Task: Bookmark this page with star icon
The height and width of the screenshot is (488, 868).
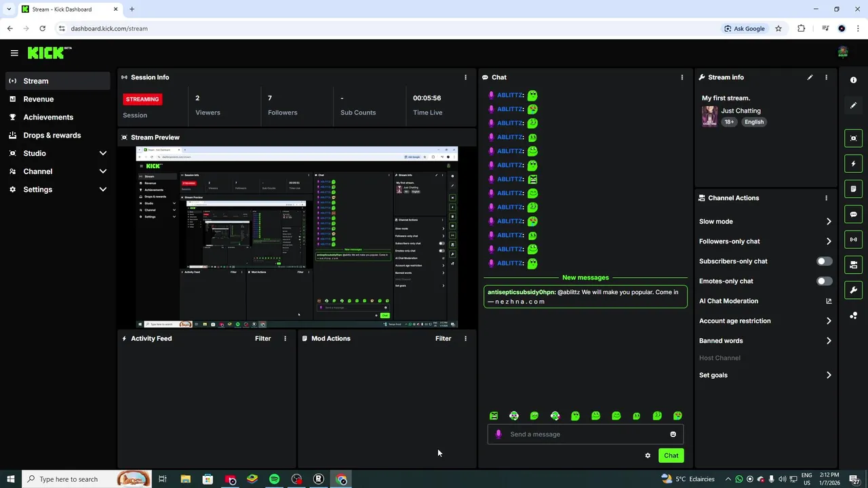Action: click(x=778, y=28)
